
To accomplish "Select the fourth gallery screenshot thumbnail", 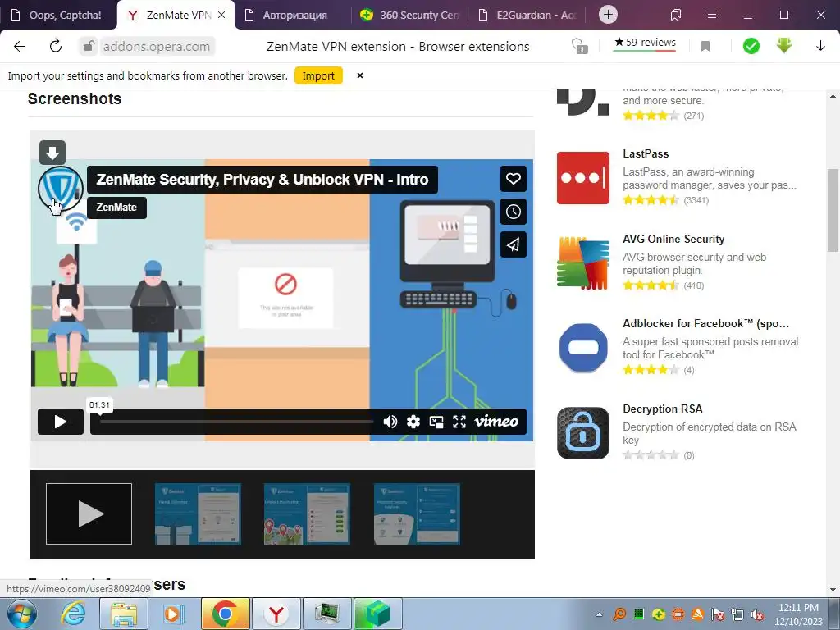I will coord(417,514).
